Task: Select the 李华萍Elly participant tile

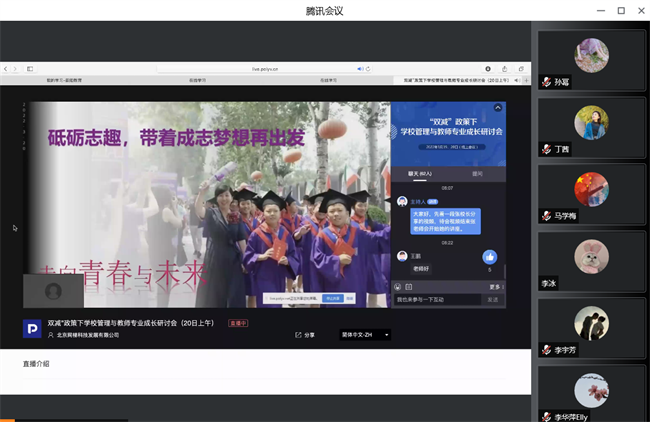Action: coord(592,394)
